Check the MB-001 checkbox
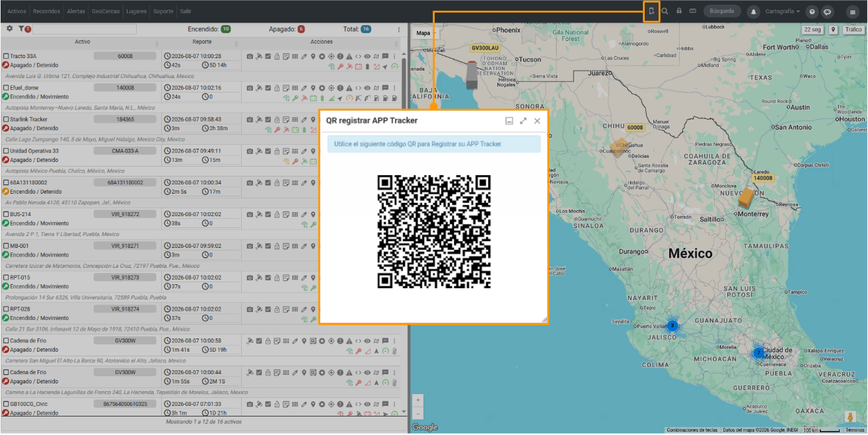This screenshot has width=868, height=435. (6, 245)
